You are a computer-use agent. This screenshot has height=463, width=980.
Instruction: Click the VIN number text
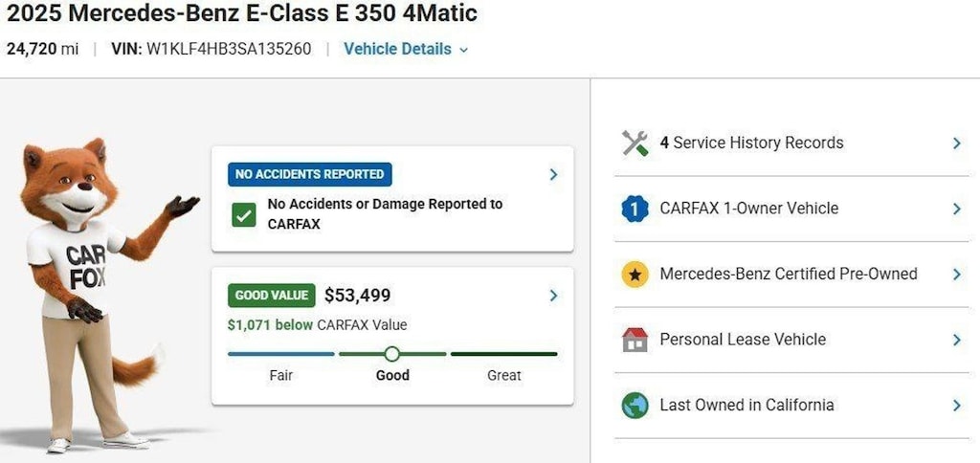[229, 49]
